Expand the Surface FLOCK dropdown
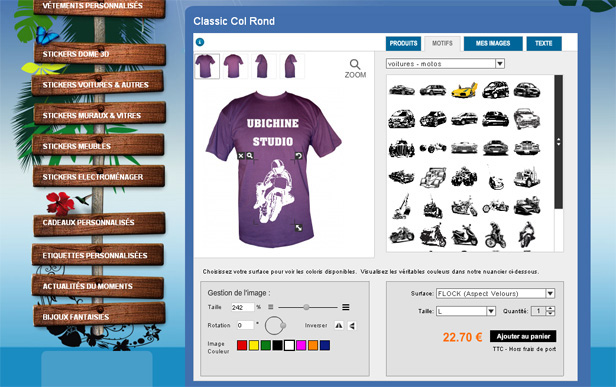Viewport: 616px width, 387px height. (x=495, y=293)
